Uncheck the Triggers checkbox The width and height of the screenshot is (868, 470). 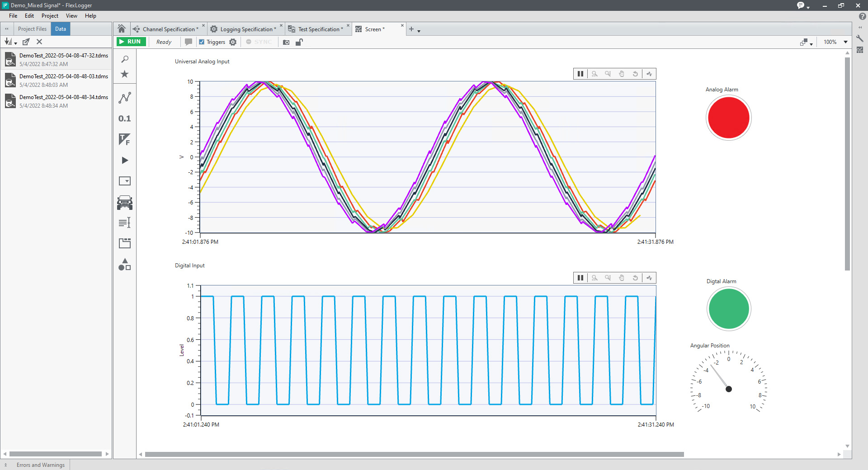(x=202, y=42)
